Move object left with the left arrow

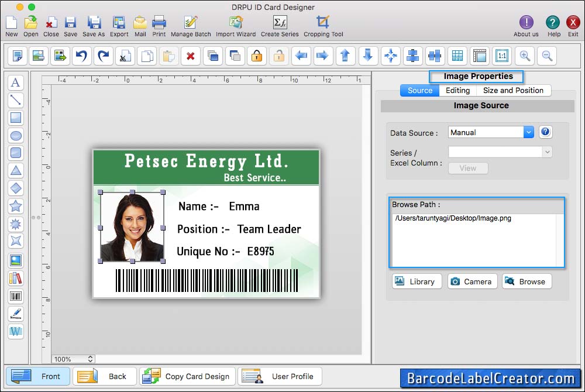coord(301,56)
